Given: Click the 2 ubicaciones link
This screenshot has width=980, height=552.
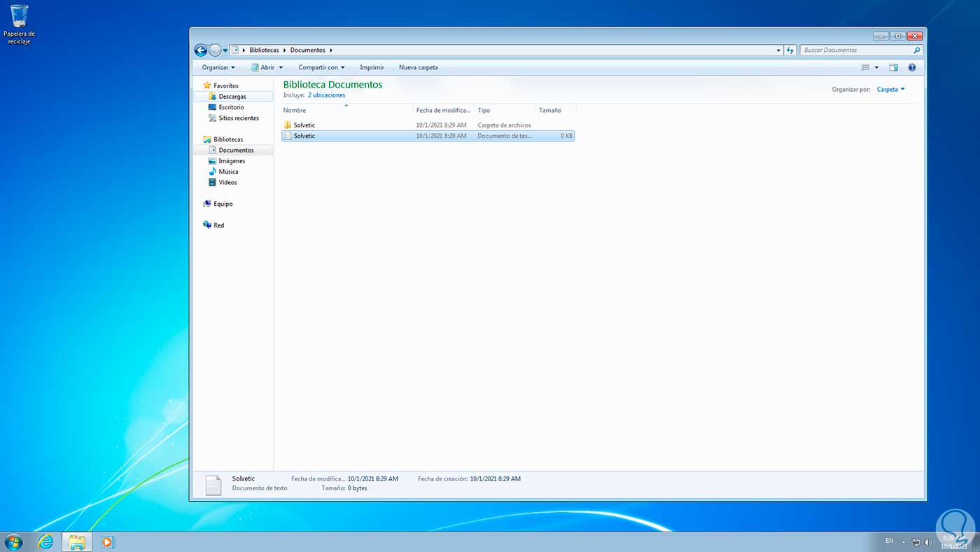Looking at the screenshot, I should (326, 95).
